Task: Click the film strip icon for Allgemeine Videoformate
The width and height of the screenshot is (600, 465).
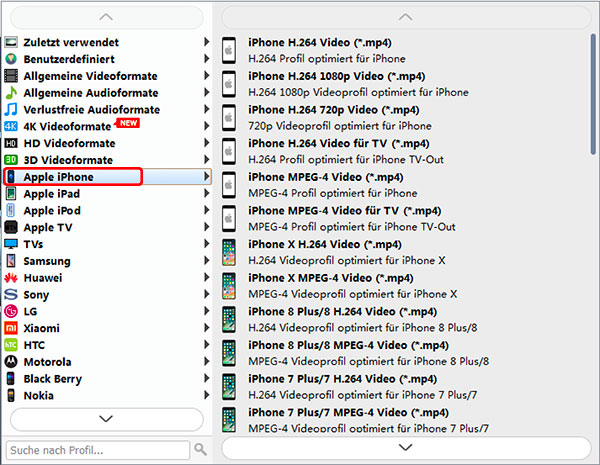Action: [11, 76]
